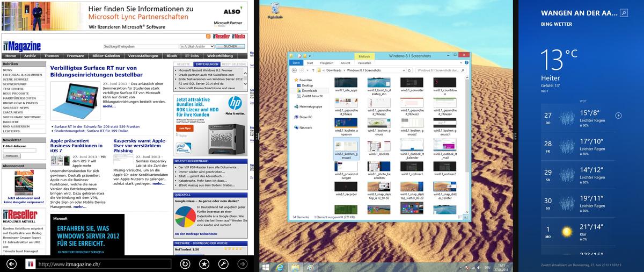Open IT Reseller logo link at top
This screenshot has height=272, width=644.
click(x=221, y=36)
